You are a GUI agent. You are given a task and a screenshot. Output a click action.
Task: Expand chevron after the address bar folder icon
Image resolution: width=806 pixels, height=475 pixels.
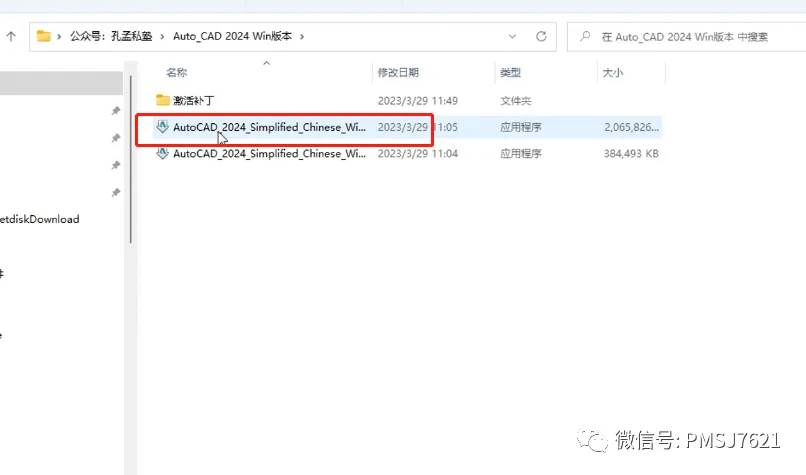[59, 36]
